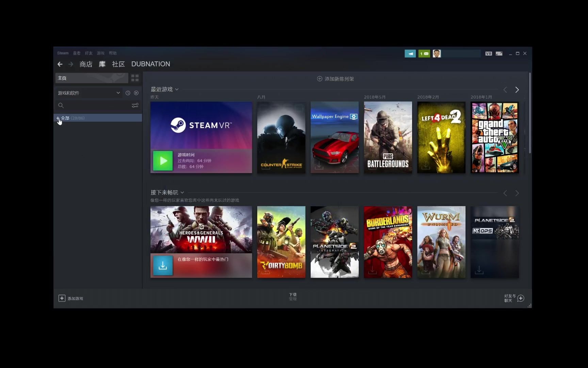Open the 查看 menu

point(77,53)
